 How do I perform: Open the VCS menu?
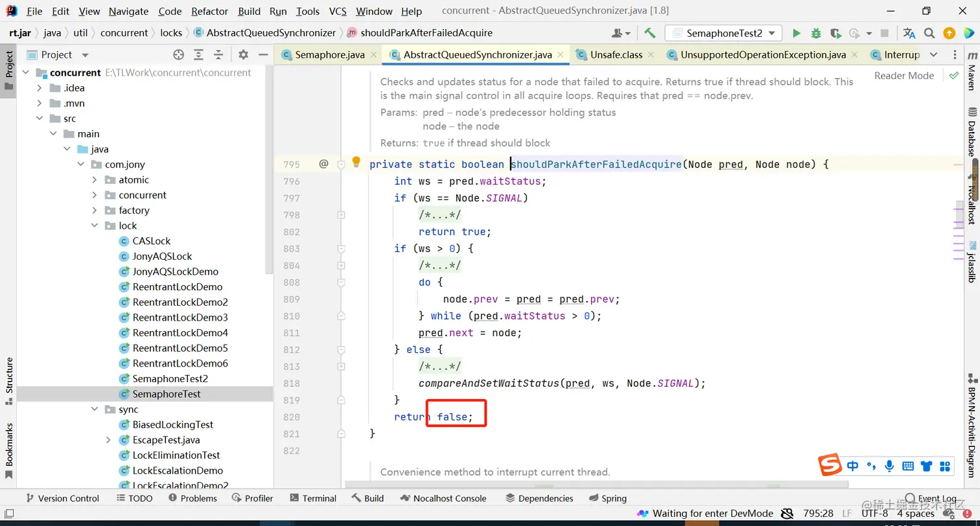click(338, 12)
